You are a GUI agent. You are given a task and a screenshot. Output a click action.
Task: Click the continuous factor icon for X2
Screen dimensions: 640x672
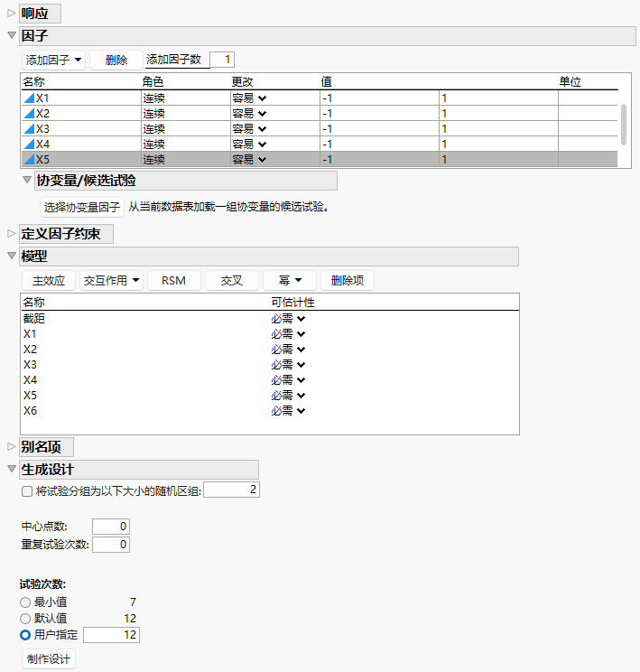pos(29,114)
